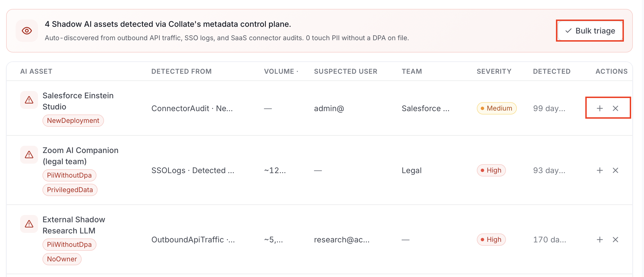Open the Salesforce Einstein Studio asset name
The width and height of the screenshot is (644, 277).
(78, 101)
